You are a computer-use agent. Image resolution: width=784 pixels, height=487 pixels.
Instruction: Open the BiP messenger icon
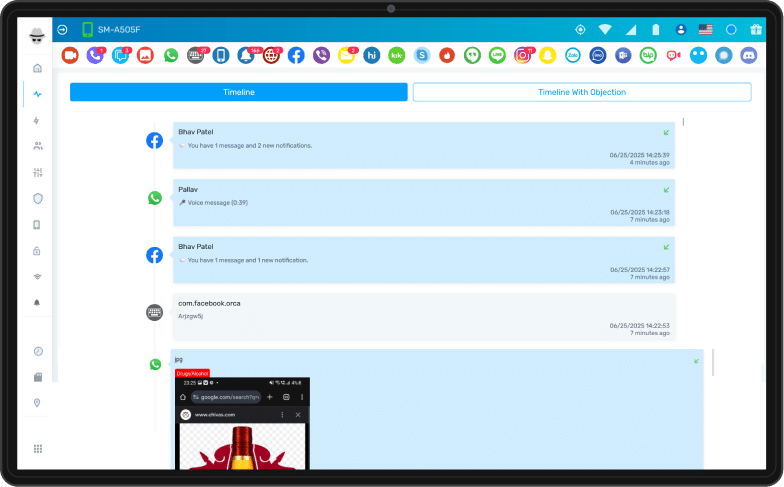coord(648,56)
